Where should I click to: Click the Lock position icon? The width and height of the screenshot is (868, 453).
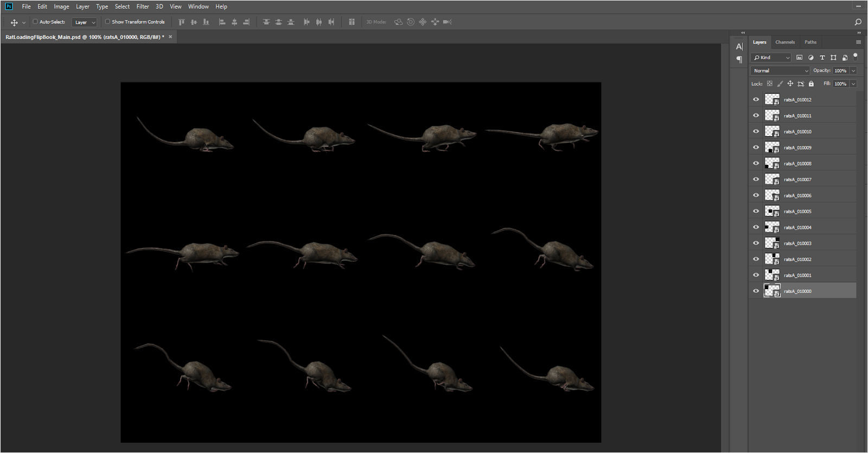[790, 84]
